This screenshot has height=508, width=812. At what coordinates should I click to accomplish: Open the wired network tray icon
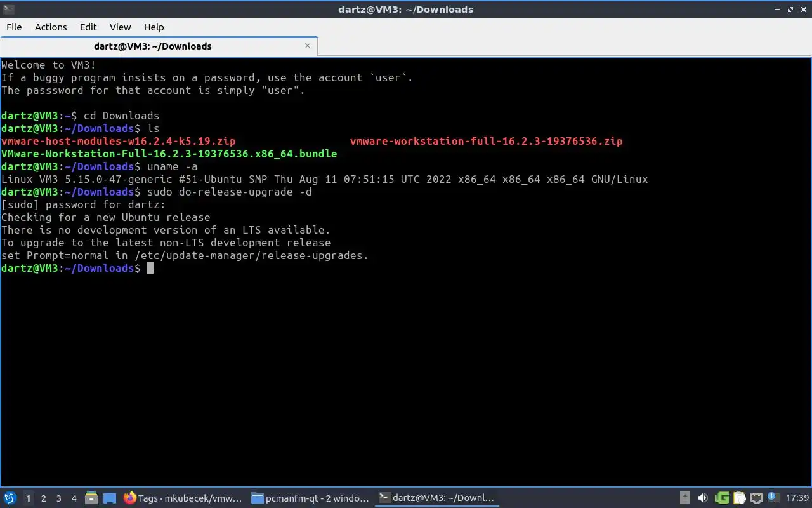[756, 498]
